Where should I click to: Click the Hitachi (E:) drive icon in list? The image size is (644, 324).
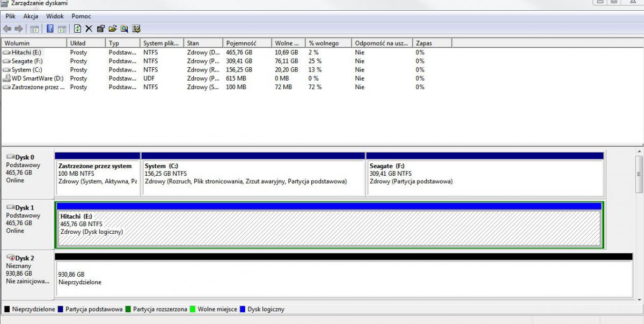pos(6,53)
